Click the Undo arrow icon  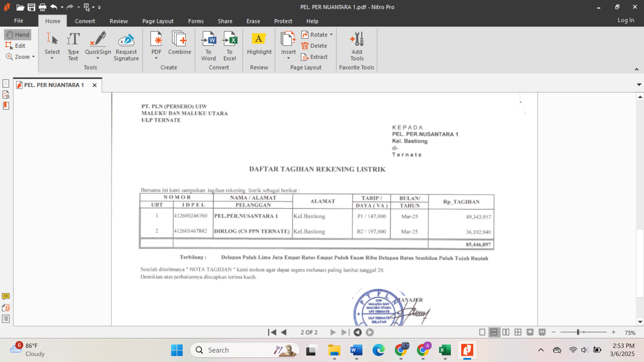click(x=54, y=7)
